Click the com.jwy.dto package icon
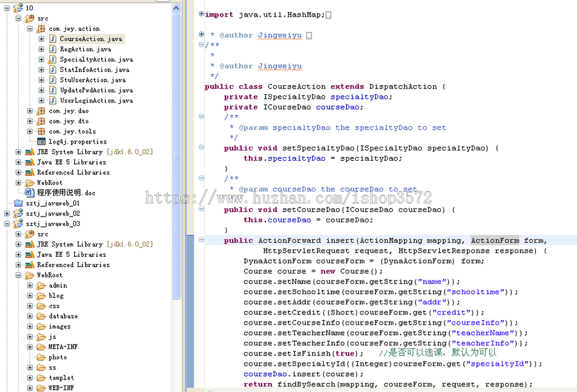This screenshot has width=577, height=392. pos(41,121)
